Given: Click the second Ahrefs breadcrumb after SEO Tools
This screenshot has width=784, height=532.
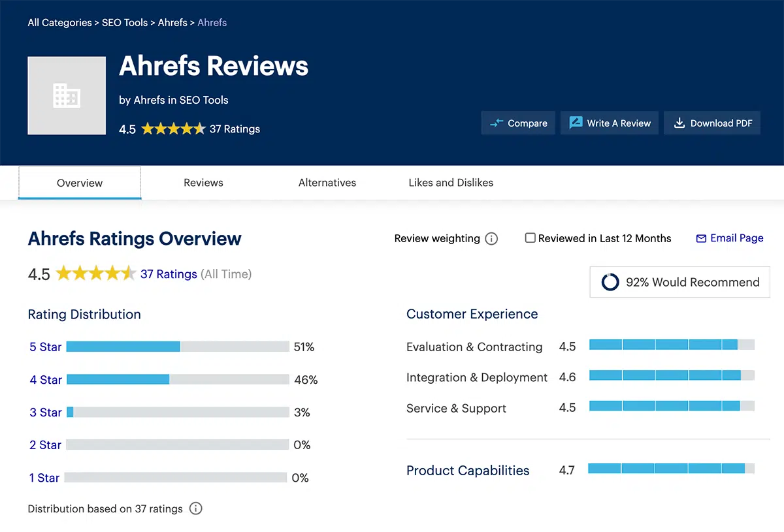Looking at the screenshot, I should click(x=212, y=23).
